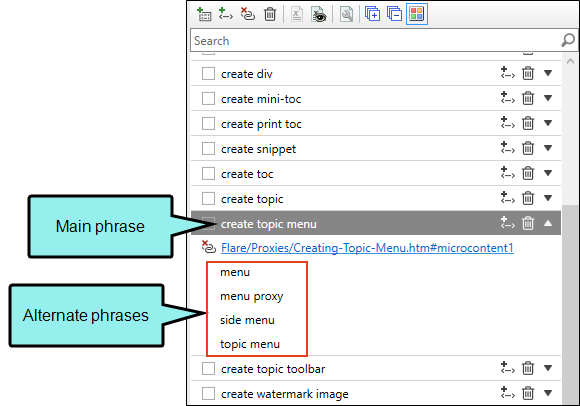Click the wrench properties icon in toolbar

point(346,14)
